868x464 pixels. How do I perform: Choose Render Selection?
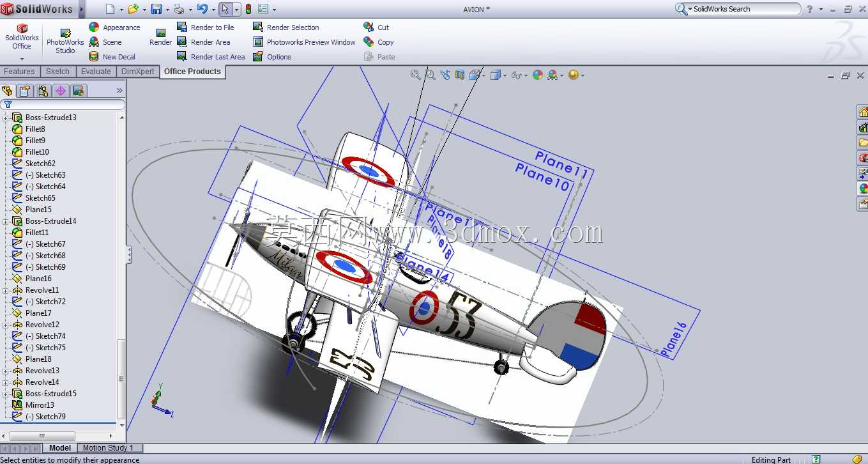click(x=286, y=27)
